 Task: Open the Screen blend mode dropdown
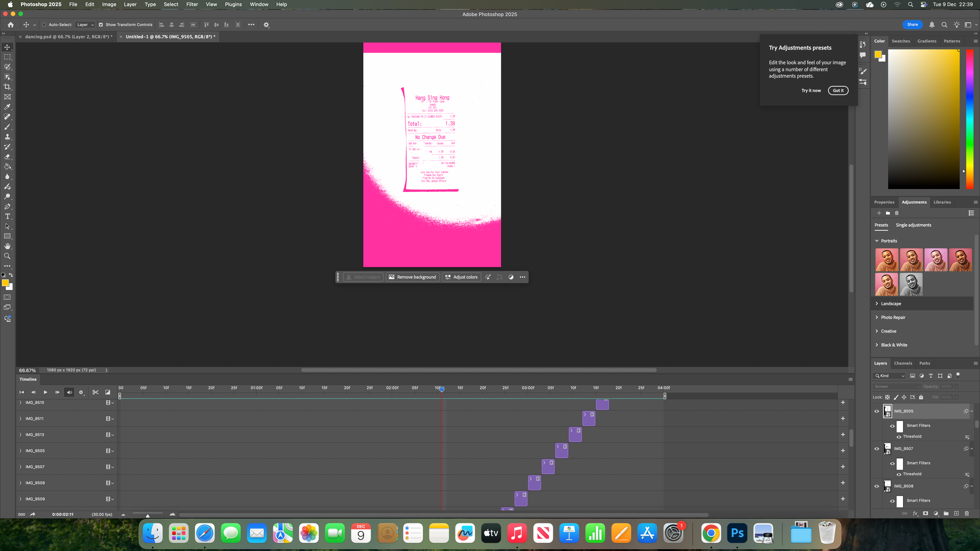tap(897, 386)
